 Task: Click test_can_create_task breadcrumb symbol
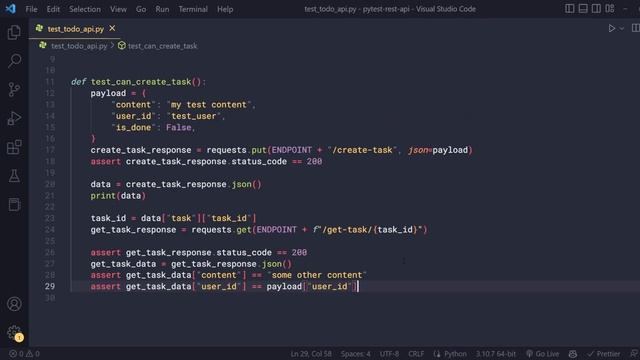click(x=162, y=46)
